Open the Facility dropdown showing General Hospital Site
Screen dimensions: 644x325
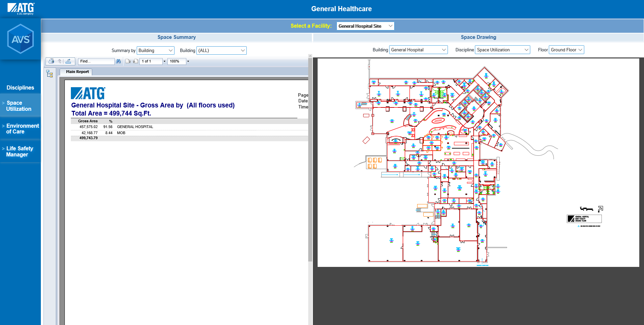pos(365,26)
